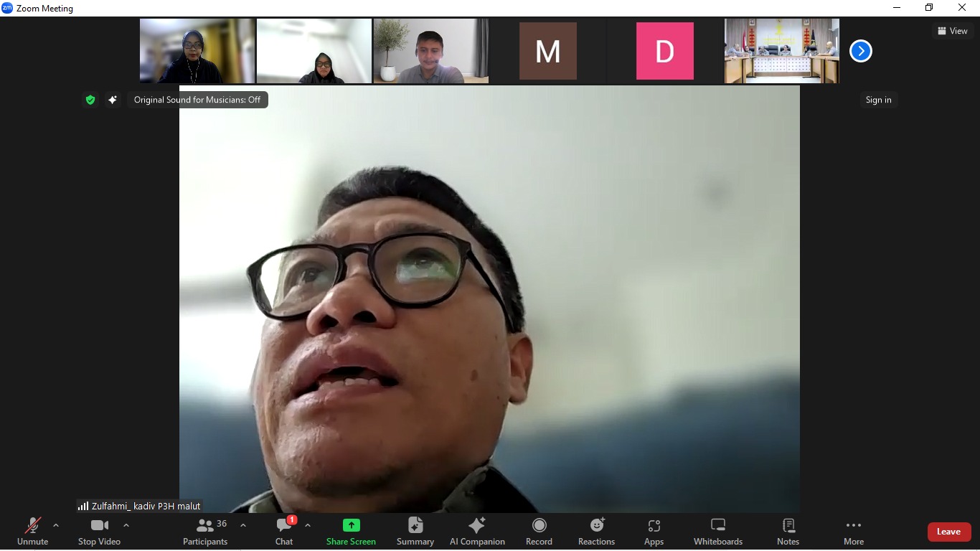Click the Sign in button
Screen dimensions: 980x551
point(878,100)
